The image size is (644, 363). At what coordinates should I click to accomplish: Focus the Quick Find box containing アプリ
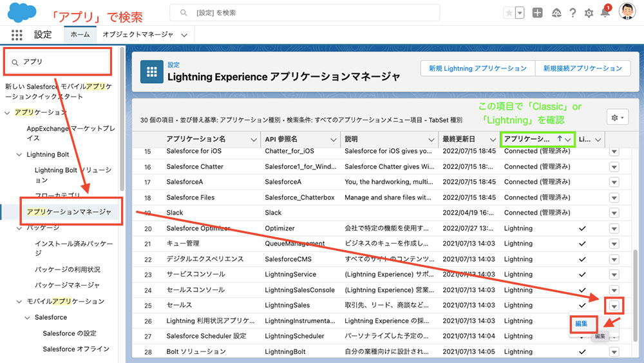click(x=57, y=62)
